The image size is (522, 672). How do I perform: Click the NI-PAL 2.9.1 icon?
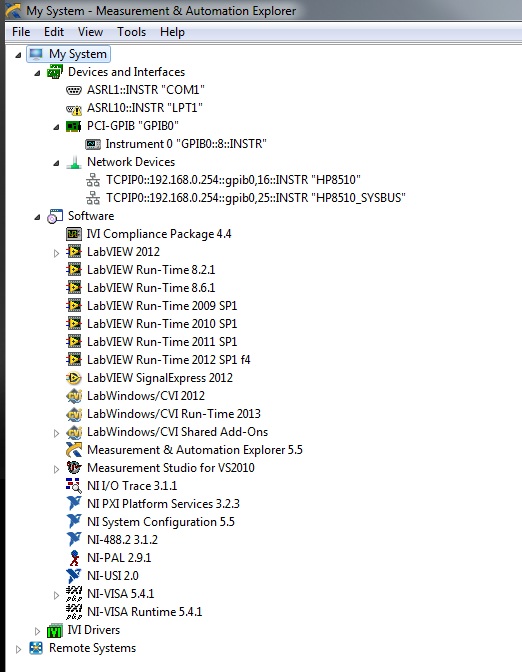74,558
